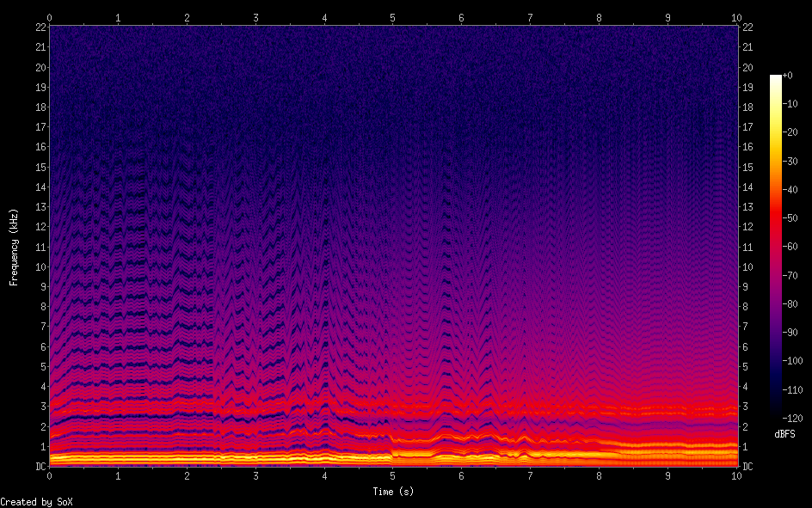Click the 'Frequency (kHz)' axis label

tap(14, 246)
